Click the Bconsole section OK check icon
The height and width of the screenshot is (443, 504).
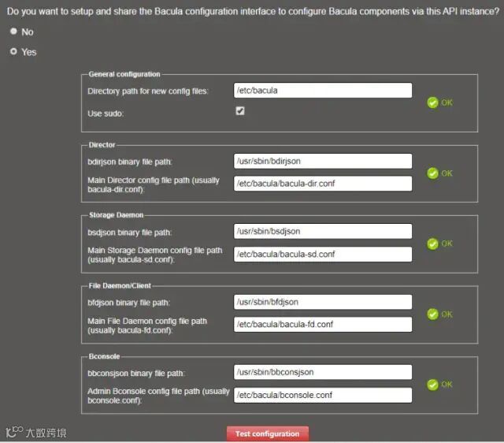point(432,385)
